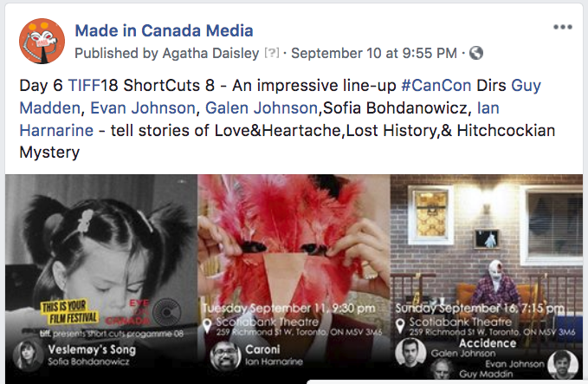Open the three-dot post options menu
This screenshot has width=588, height=384.
pos(563,27)
